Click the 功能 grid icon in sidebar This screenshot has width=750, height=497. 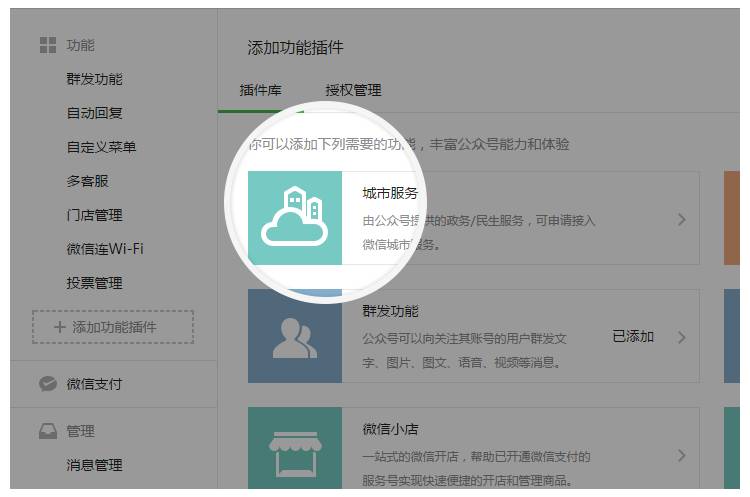coord(47,45)
